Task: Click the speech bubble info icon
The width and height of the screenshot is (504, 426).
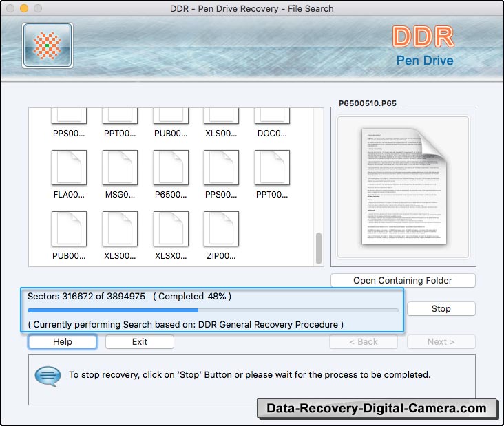Action: 48,376
